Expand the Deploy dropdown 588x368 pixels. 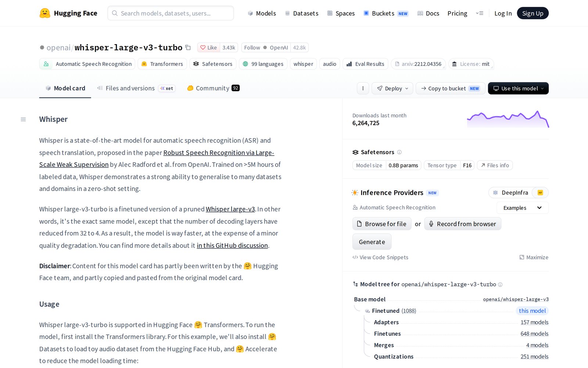tap(392, 88)
